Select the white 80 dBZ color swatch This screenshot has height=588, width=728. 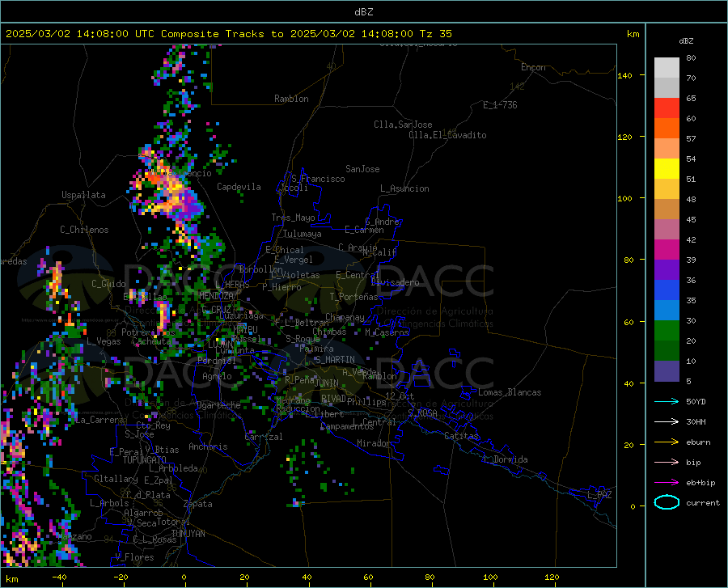click(667, 68)
